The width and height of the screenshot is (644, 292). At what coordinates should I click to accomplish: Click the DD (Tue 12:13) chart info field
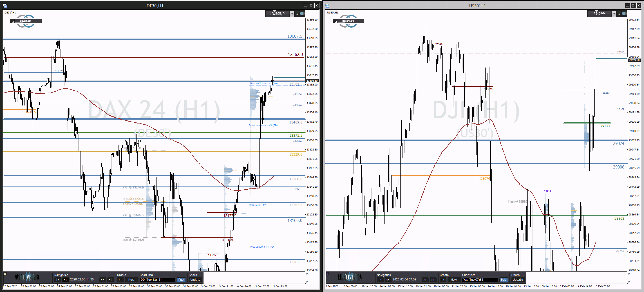click(157, 280)
